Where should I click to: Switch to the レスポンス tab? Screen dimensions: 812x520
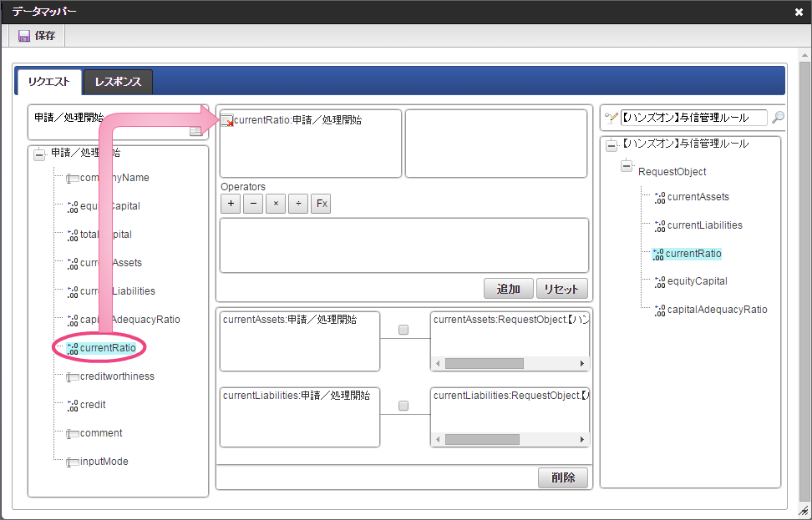coord(118,82)
